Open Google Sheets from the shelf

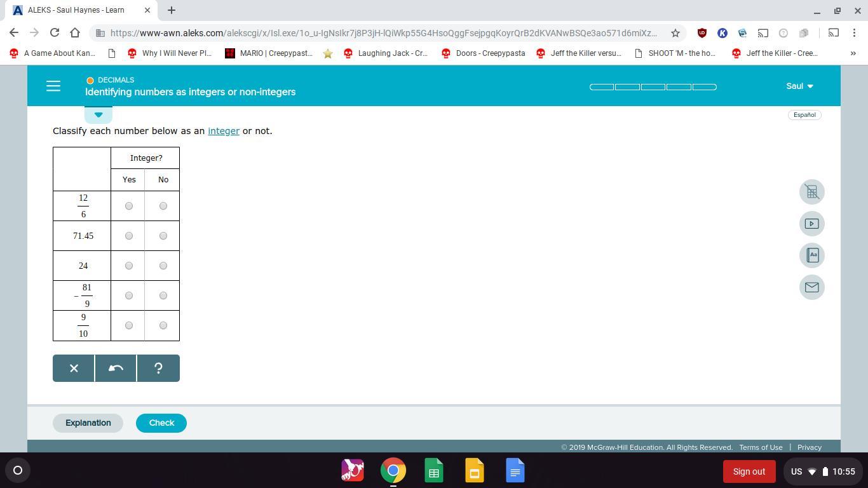[x=434, y=471]
